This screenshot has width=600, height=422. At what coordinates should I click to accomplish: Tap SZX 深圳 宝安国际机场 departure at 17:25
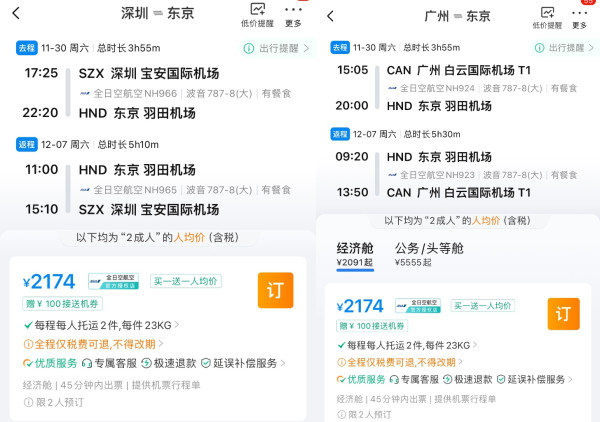pyautogui.click(x=149, y=73)
